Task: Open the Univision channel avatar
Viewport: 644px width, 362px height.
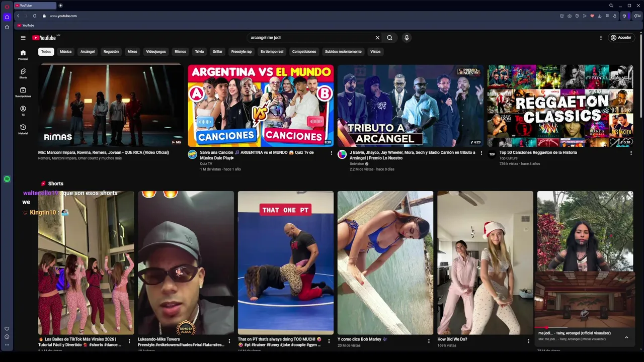Action: click(342, 154)
